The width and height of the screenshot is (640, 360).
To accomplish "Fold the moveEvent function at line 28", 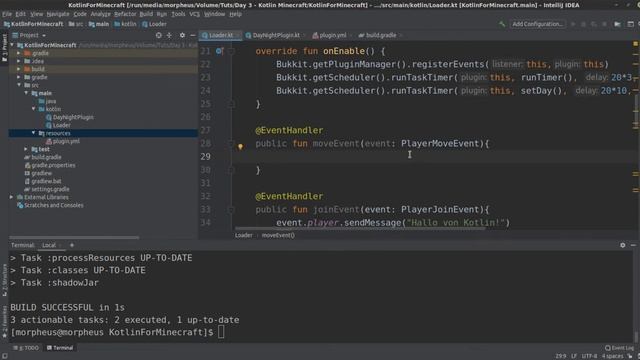I will pyautogui.click(x=231, y=144).
